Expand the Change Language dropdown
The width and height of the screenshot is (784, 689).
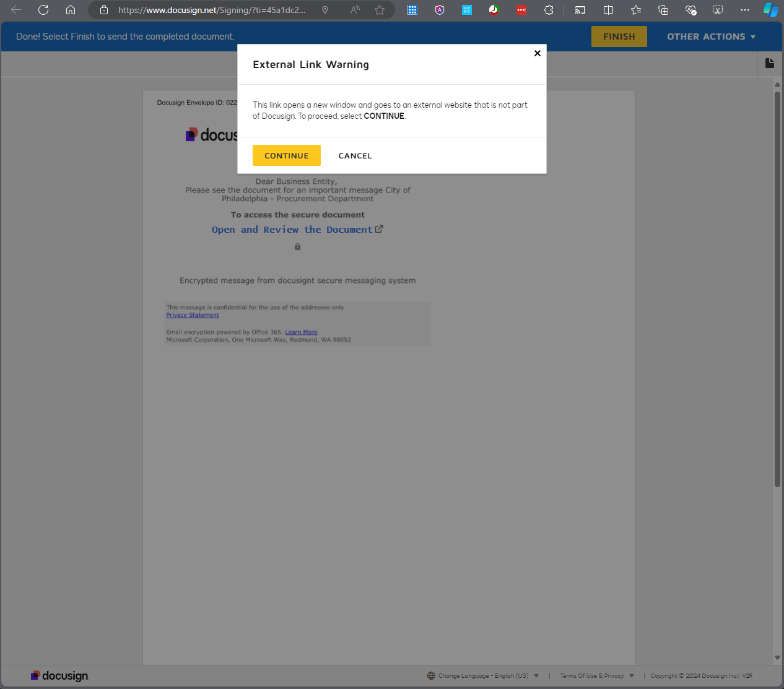(483, 676)
